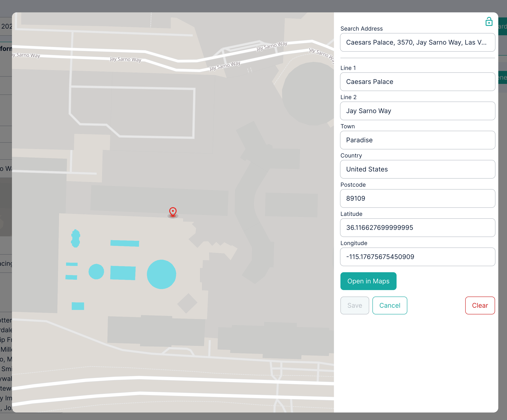Click the Postcode field showing 89109
The height and width of the screenshot is (420, 507).
tap(417, 198)
